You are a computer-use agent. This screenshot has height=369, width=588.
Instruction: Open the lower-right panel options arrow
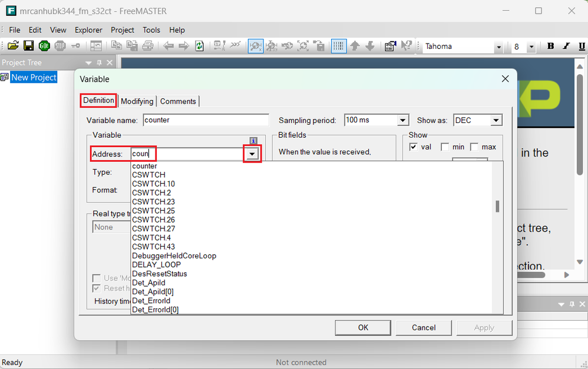561,305
